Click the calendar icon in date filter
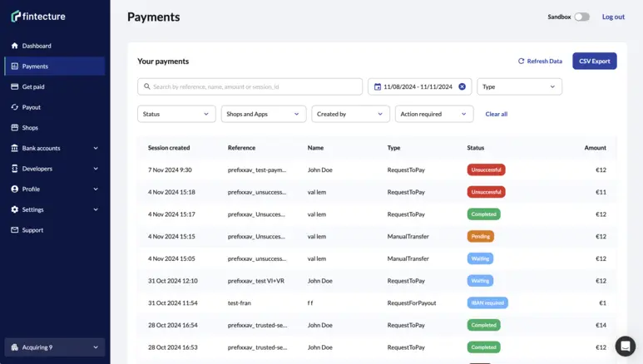The width and height of the screenshot is (643, 364). 378,86
